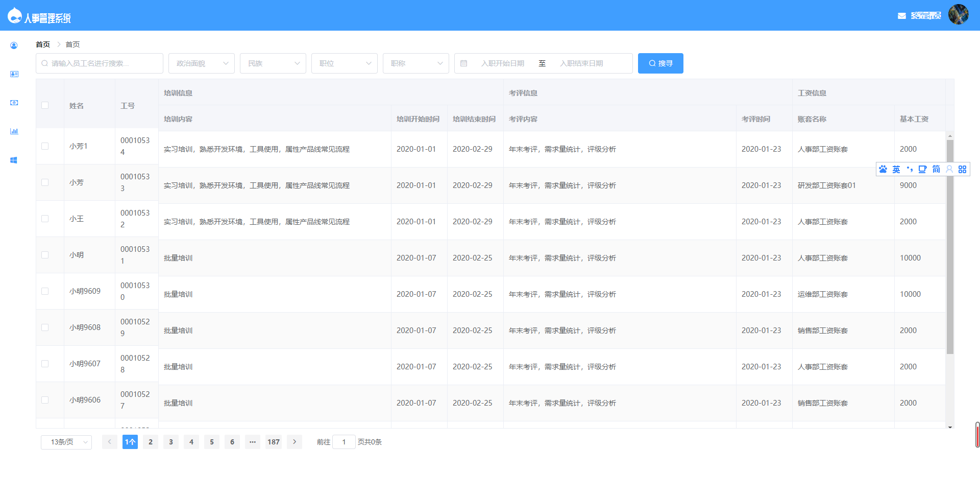Click the ID card sidebar icon

click(14, 74)
